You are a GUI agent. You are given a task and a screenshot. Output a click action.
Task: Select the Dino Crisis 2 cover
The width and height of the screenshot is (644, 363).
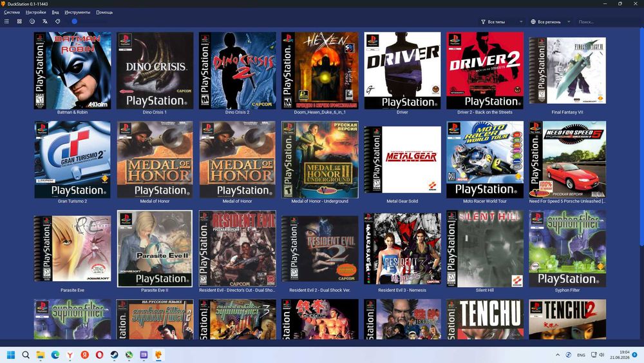point(238,71)
